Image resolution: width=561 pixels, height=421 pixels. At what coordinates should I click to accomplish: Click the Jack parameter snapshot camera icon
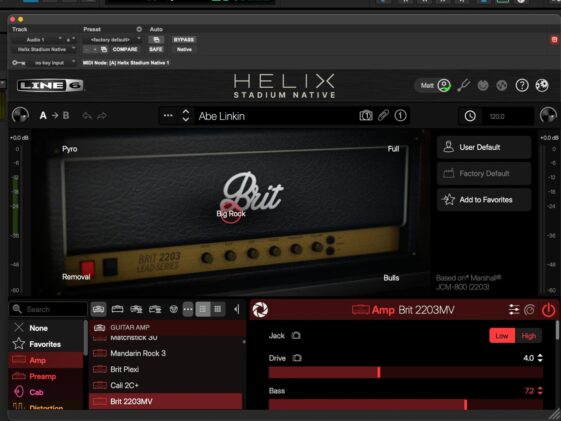[x=296, y=336]
